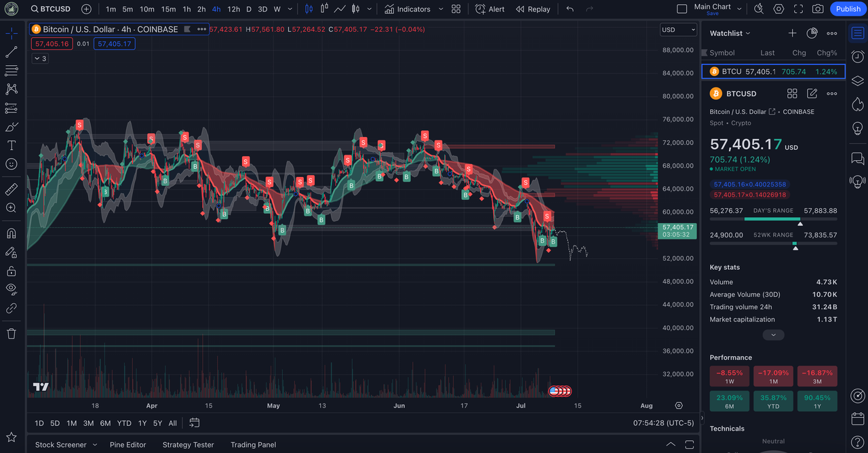Toggle the favorites star toolbar
The width and height of the screenshot is (868, 453).
click(x=12, y=437)
